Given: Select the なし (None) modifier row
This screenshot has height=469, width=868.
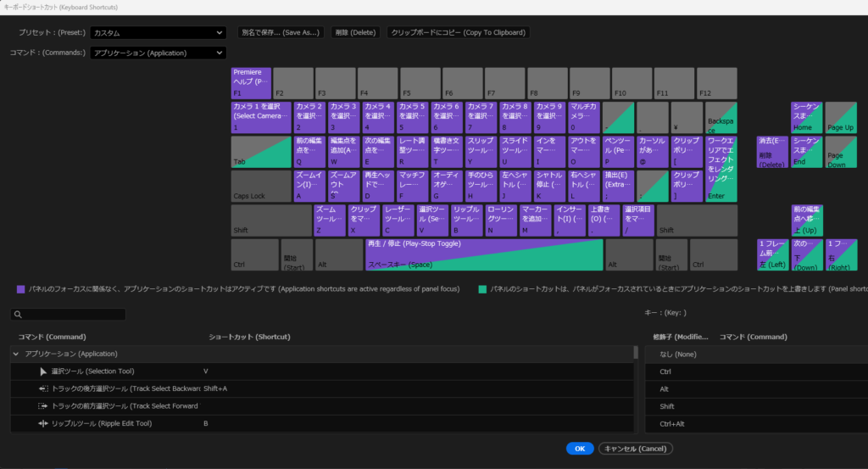Looking at the screenshot, I should click(756, 355).
